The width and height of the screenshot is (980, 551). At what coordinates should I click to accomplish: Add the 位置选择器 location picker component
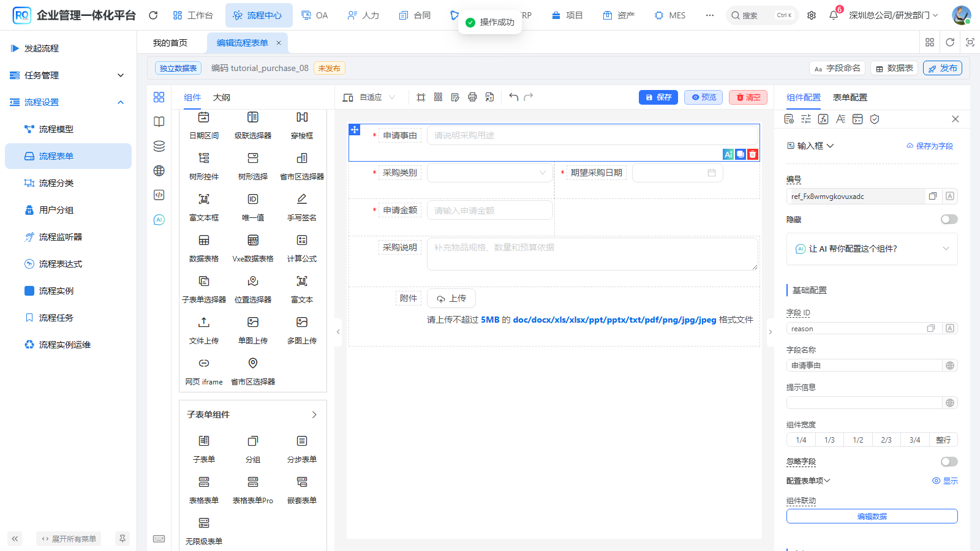tap(253, 289)
